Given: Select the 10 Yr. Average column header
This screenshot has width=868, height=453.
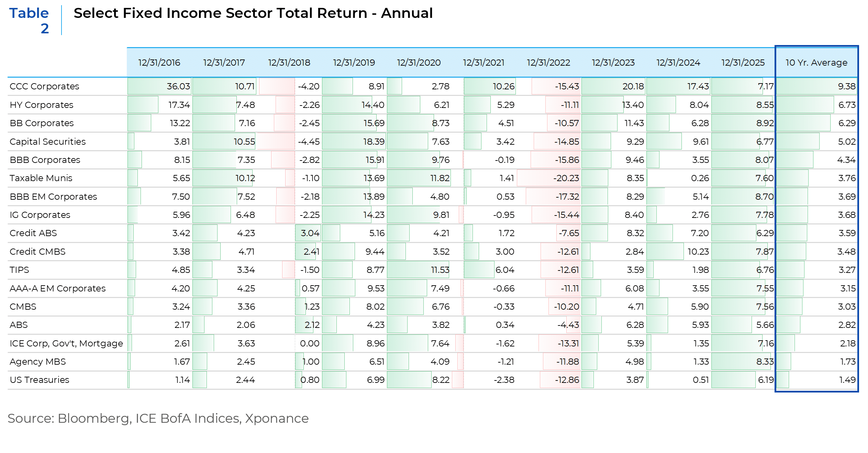Looking at the screenshot, I should pyautogui.click(x=816, y=63).
